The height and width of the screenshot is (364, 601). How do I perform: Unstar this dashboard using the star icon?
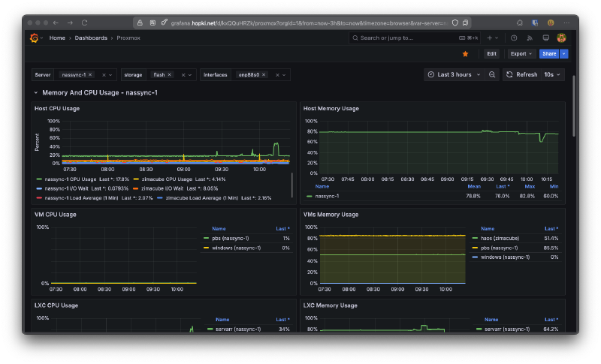click(466, 54)
